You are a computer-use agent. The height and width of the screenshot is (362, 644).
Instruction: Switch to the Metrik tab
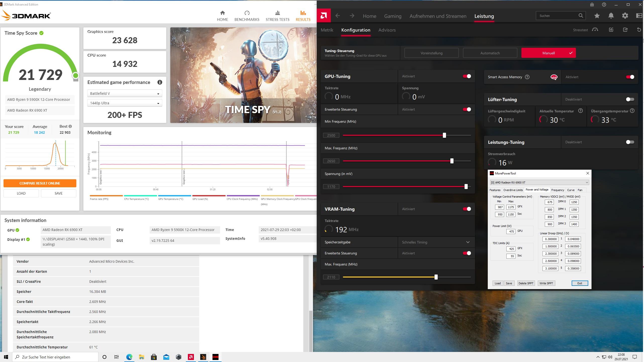click(x=327, y=30)
